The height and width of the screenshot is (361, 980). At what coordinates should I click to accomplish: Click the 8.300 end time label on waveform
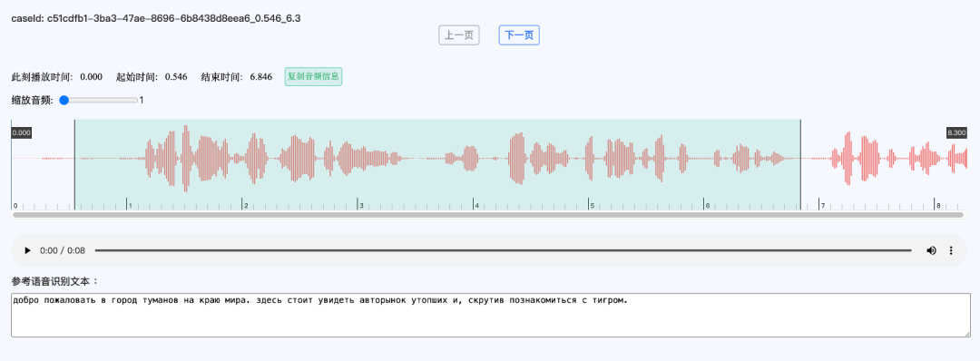click(957, 133)
